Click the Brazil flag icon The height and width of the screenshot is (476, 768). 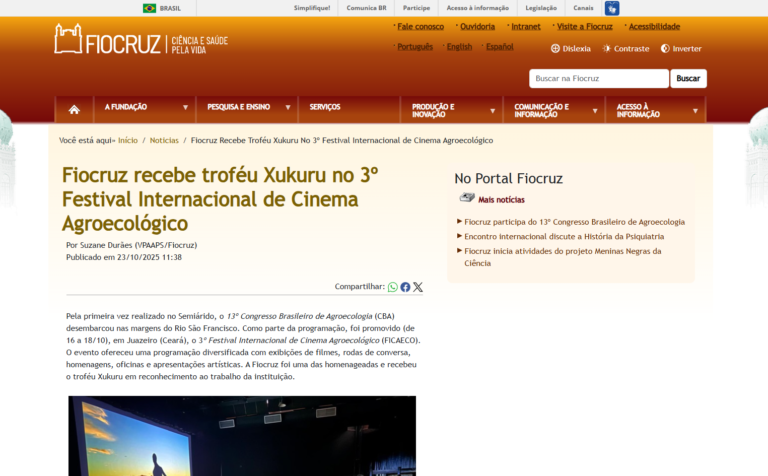149,8
